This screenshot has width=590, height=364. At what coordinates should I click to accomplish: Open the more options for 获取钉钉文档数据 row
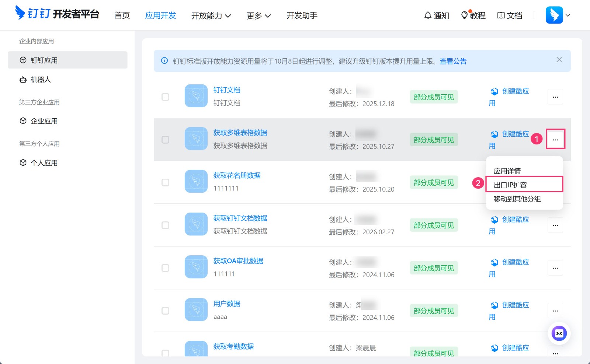(555, 225)
